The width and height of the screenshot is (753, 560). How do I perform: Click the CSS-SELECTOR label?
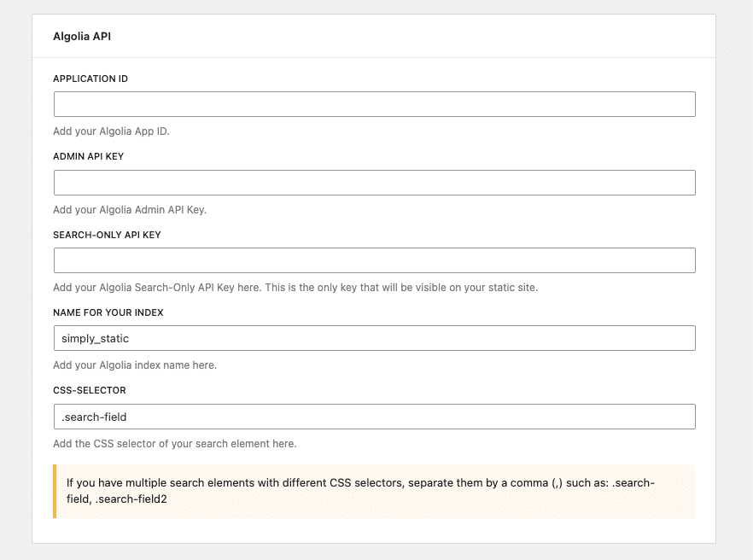pyautogui.click(x=90, y=390)
